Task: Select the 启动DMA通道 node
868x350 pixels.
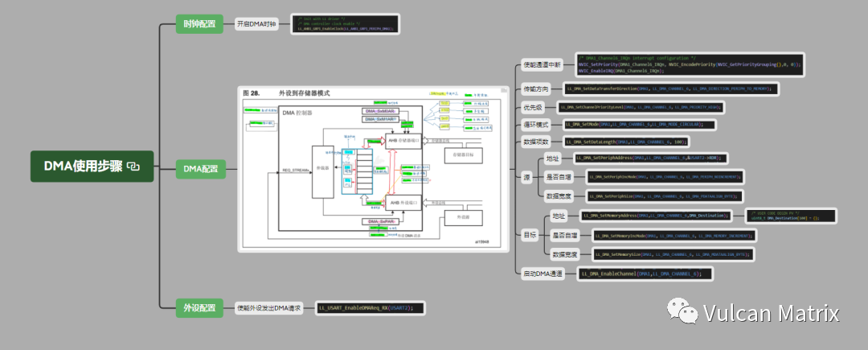Action: [543, 273]
